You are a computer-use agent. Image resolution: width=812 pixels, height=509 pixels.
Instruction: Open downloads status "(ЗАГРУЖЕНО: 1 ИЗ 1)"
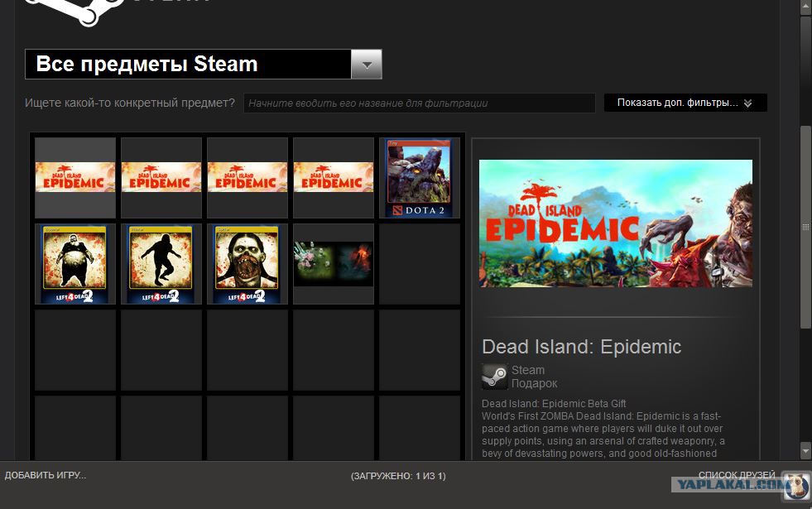tap(398, 476)
